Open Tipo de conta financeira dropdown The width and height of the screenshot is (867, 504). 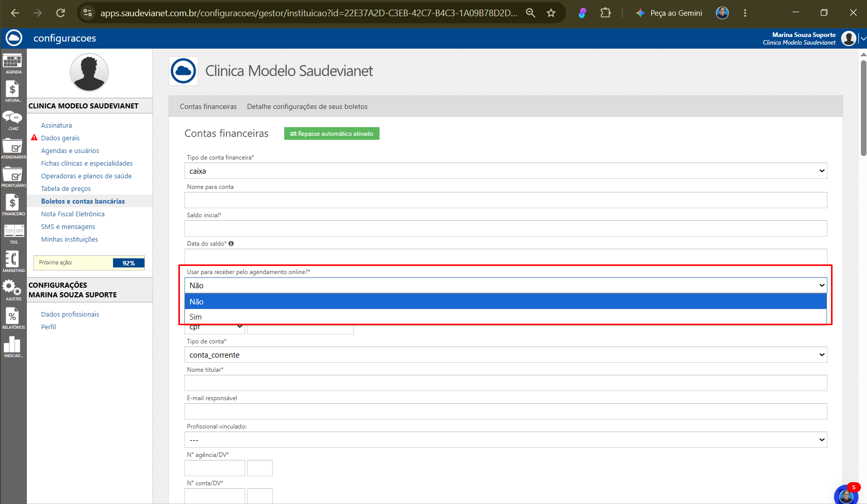506,171
